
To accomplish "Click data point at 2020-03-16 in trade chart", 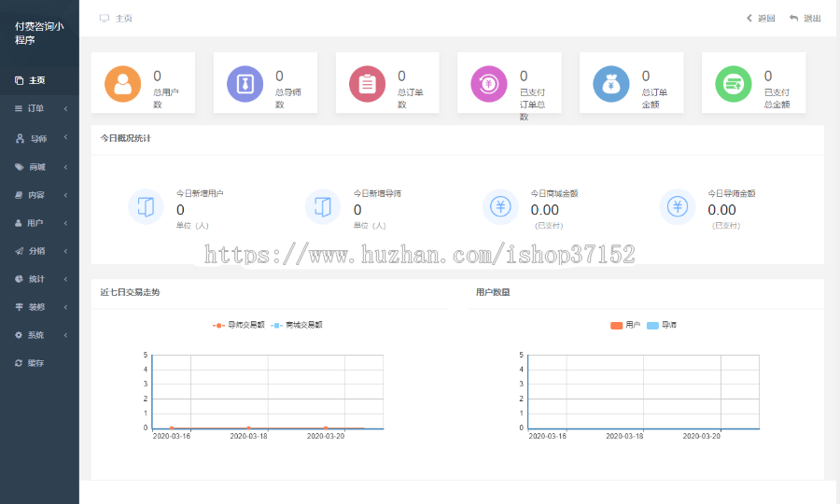I will click(x=172, y=428).
